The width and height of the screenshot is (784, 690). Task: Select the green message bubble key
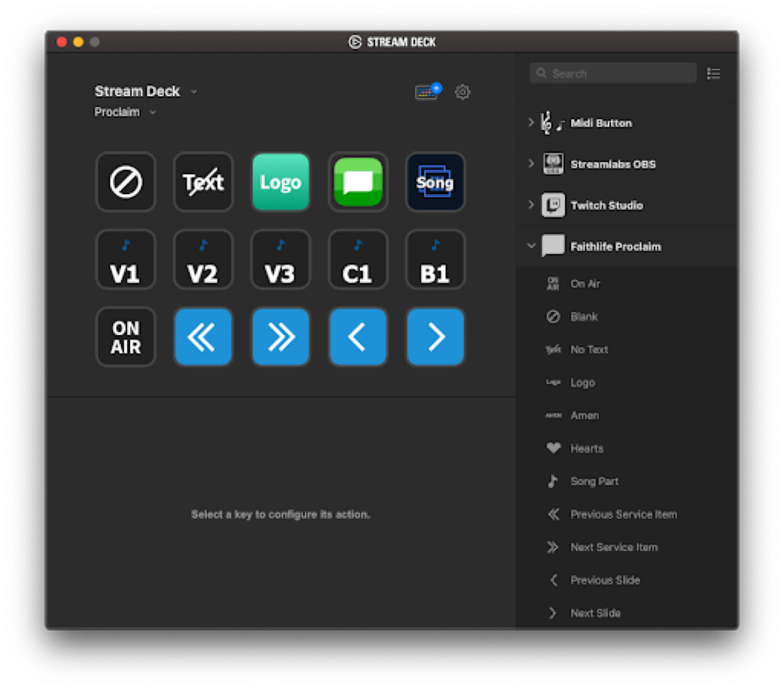(x=358, y=182)
